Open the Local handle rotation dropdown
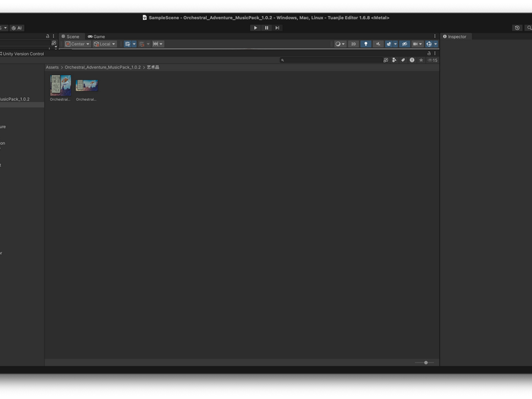The width and height of the screenshot is (532, 399). click(104, 44)
